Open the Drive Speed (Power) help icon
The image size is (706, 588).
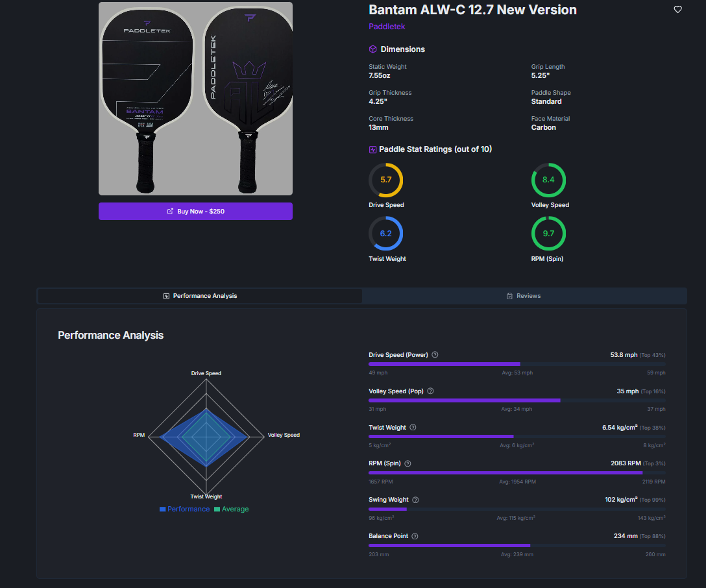[435, 354]
